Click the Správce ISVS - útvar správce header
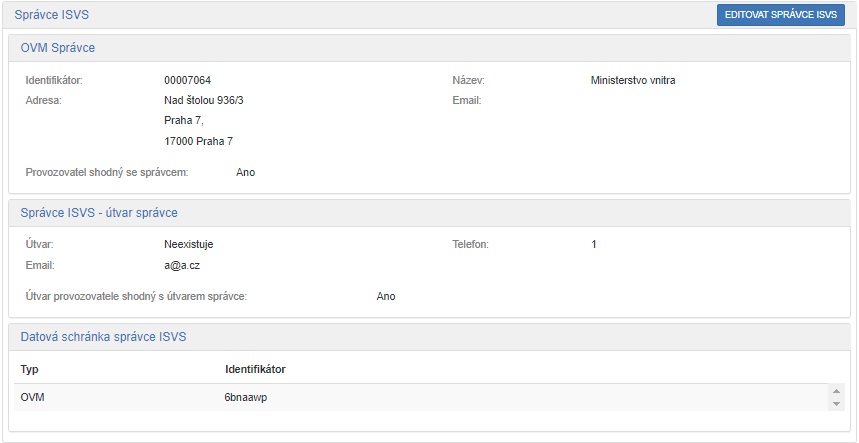Viewport: 859px width, 443px height. (99, 213)
